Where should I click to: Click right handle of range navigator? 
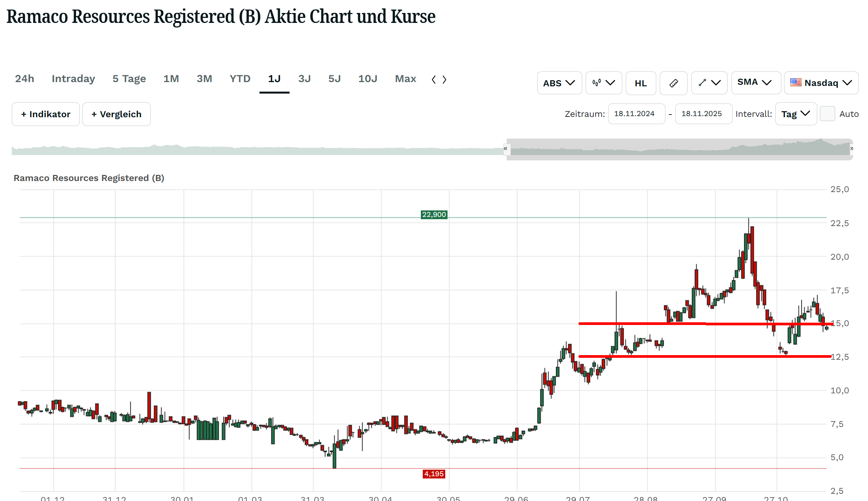pos(852,149)
